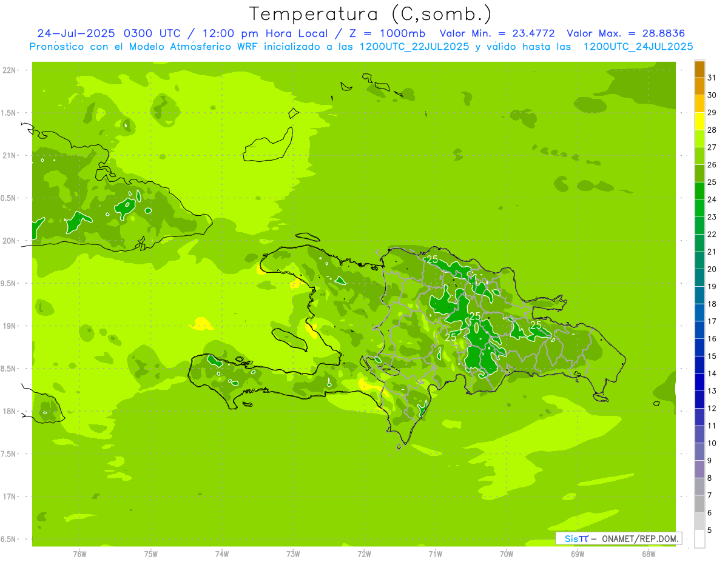Screen dimensions: 728x562
Task: Select the teal legend swatch between 19 and 20
Action: pyautogui.click(x=699, y=278)
